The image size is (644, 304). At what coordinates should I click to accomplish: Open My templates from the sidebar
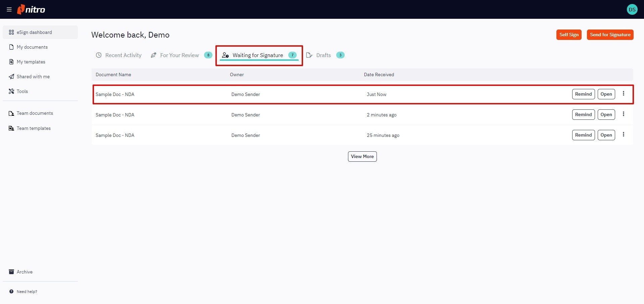(x=31, y=62)
